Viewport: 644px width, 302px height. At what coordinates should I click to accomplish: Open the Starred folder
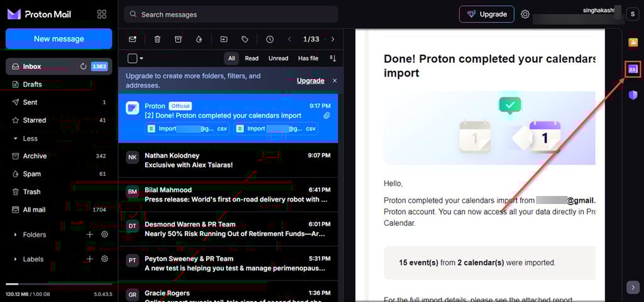58,120
